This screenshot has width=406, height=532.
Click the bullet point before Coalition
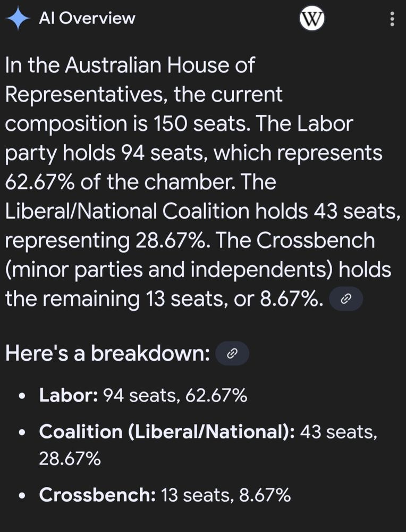21,433
